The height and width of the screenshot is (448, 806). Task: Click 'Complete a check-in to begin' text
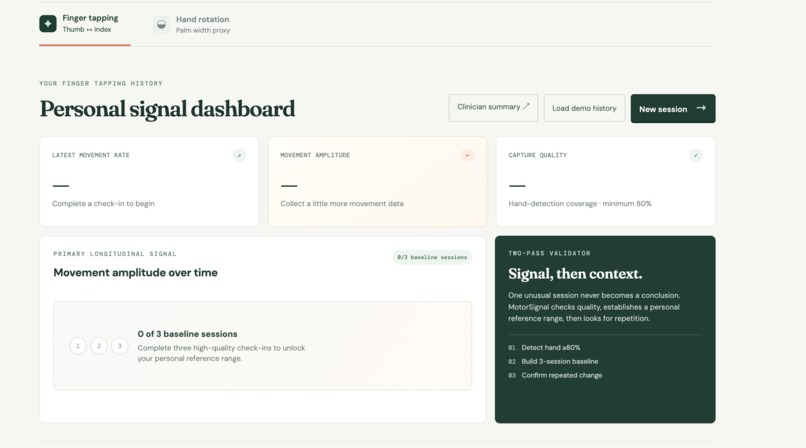(x=103, y=204)
